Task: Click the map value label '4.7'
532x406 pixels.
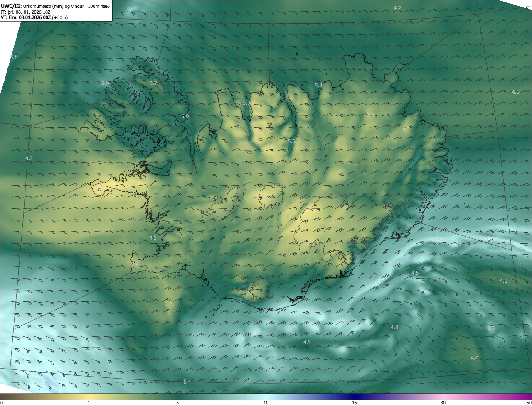Action: pyautogui.click(x=29, y=159)
